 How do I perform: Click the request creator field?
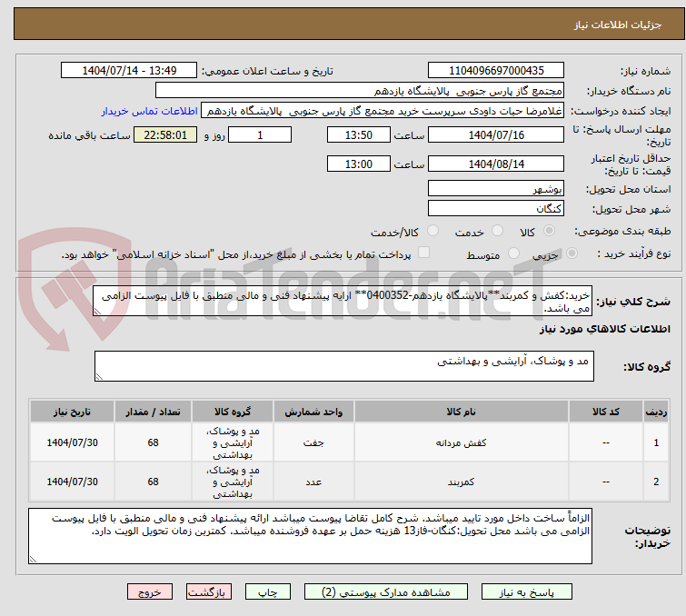pyautogui.click(x=383, y=111)
